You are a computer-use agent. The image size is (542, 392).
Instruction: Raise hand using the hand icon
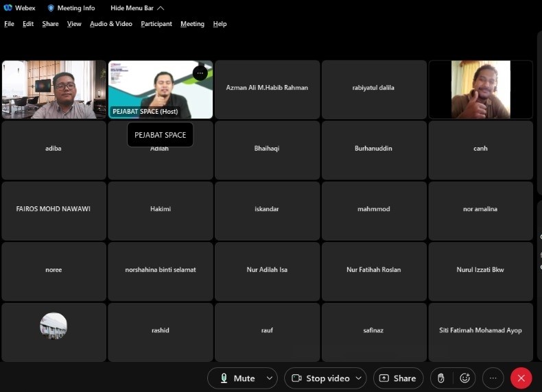[441, 378]
